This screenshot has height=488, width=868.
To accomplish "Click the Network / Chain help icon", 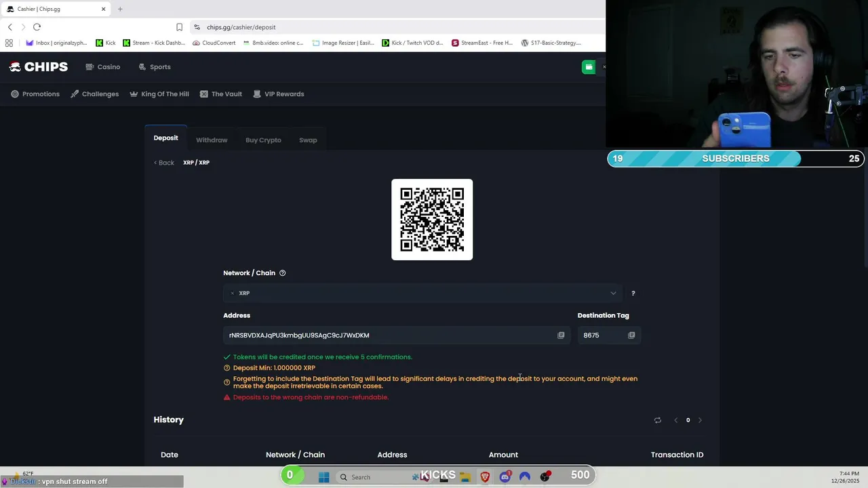I will click(283, 273).
